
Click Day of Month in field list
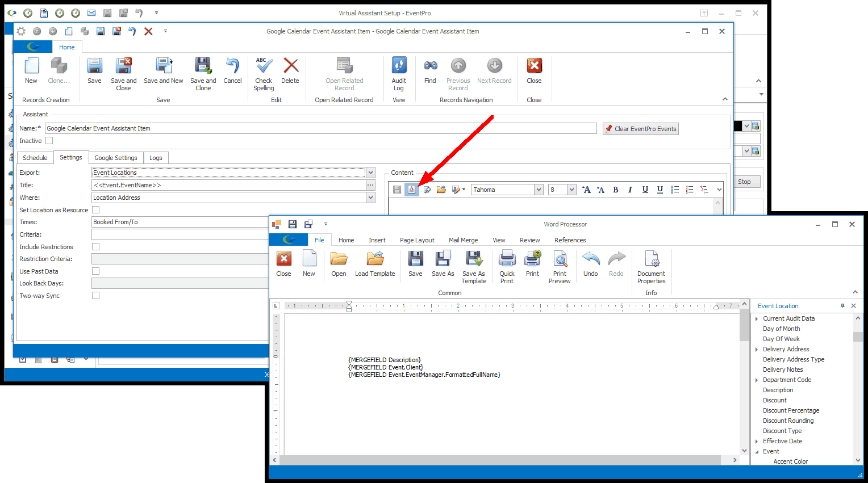pos(782,329)
